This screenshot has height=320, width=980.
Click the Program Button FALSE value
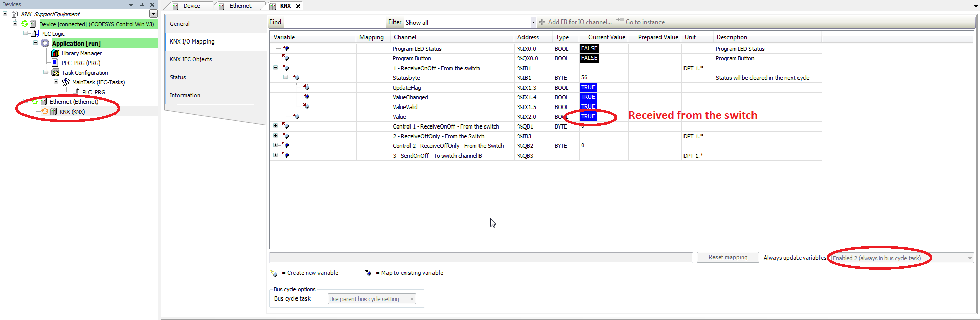tap(589, 58)
